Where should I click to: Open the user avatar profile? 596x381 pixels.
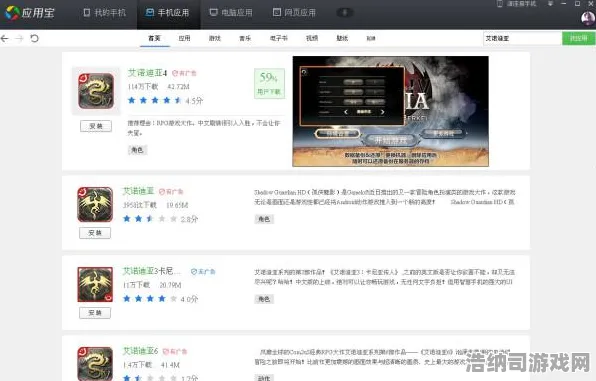pyautogui.click(x=588, y=18)
